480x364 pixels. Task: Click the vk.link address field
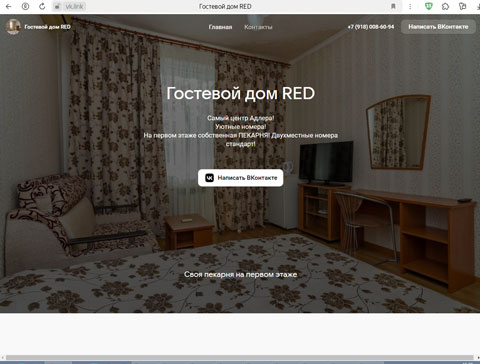(x=74, y=6)
